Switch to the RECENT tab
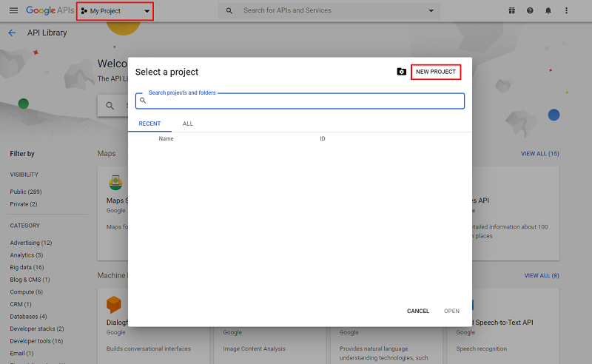592x364 pixels. pos(149,124)
